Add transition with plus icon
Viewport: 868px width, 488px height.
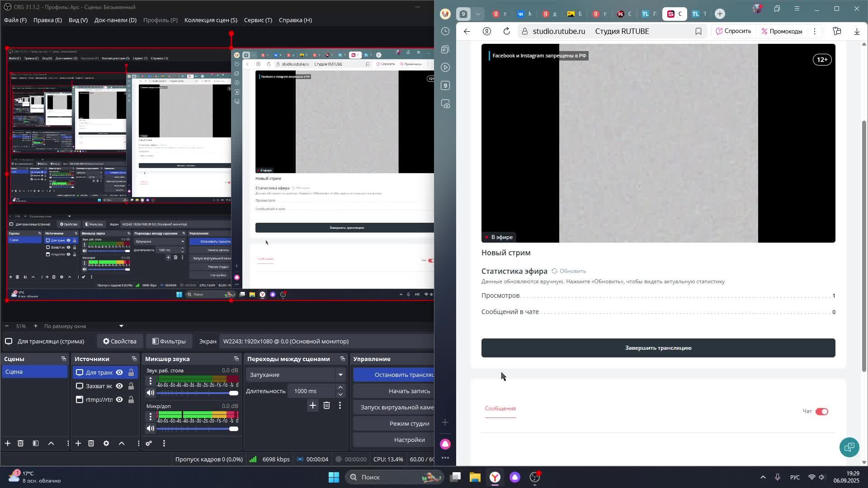tap(312, 405)
